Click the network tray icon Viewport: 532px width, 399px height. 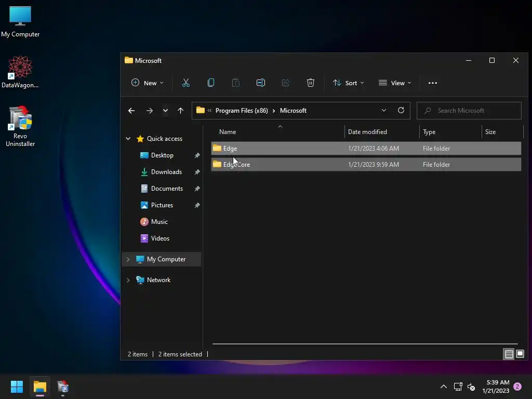(458, 387)
